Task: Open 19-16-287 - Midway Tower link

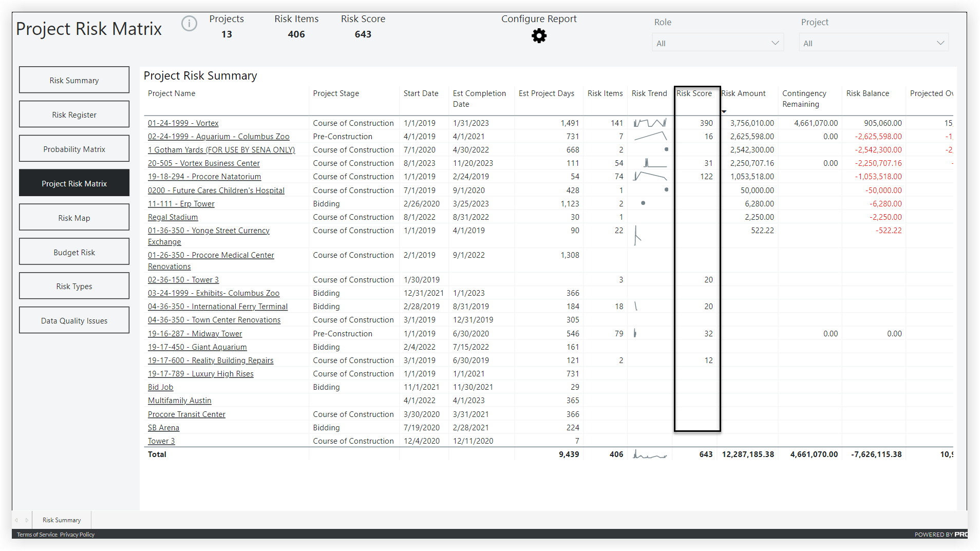Action: (x=195, y=334)
